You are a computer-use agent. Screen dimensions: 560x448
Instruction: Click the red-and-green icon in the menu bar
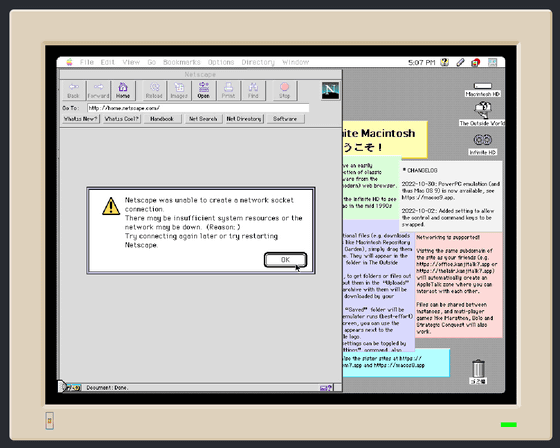point(475,63)
